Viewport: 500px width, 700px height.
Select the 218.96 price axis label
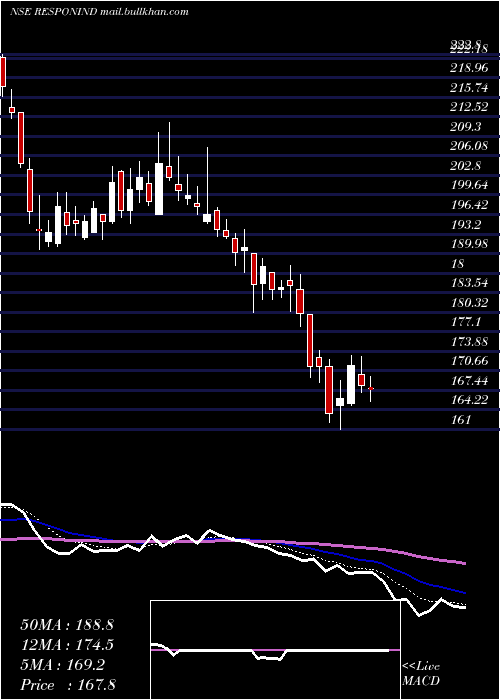[x=469, y=68]
